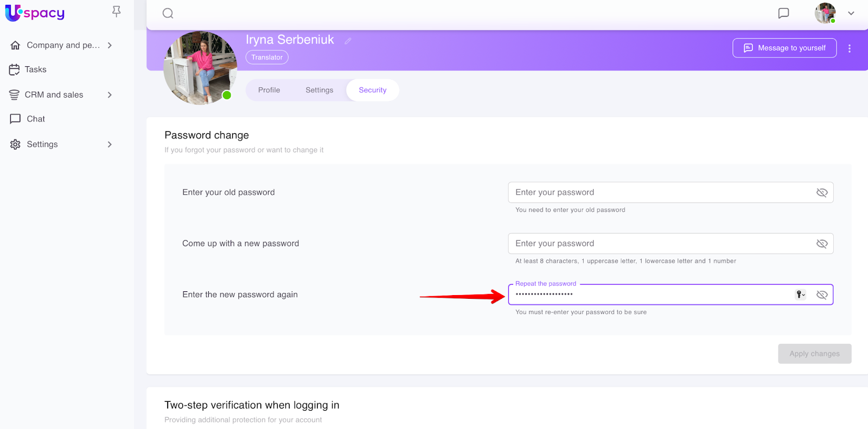Reveal the repeated password with eye icon
This screenshot has width=868, height=429.
point(822,294)
